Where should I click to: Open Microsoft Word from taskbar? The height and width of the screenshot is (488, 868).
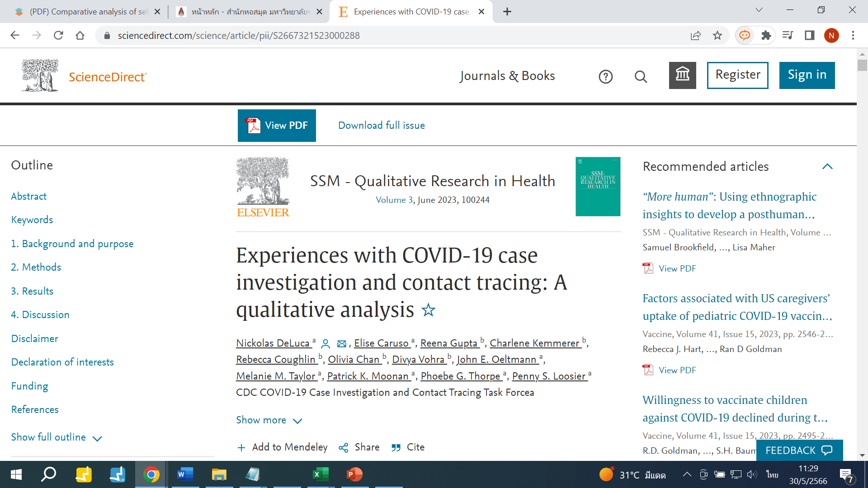(x=185, y=474)
